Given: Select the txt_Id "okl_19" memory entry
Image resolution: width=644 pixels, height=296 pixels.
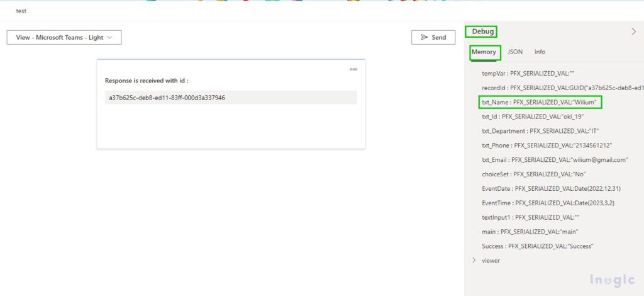Looking at the screenshot, I should [533, 117].
